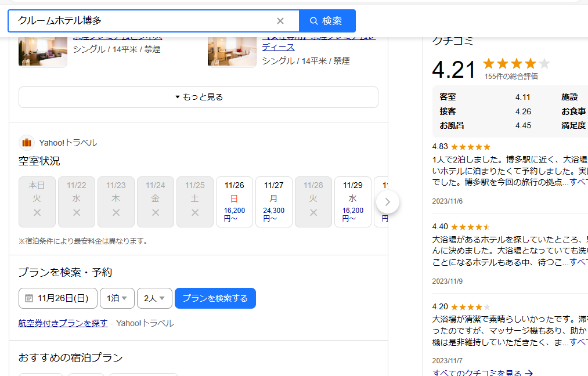Open the 2人 guest count dropdown
This screenshot has width=588, height=376.
point(154,298)
